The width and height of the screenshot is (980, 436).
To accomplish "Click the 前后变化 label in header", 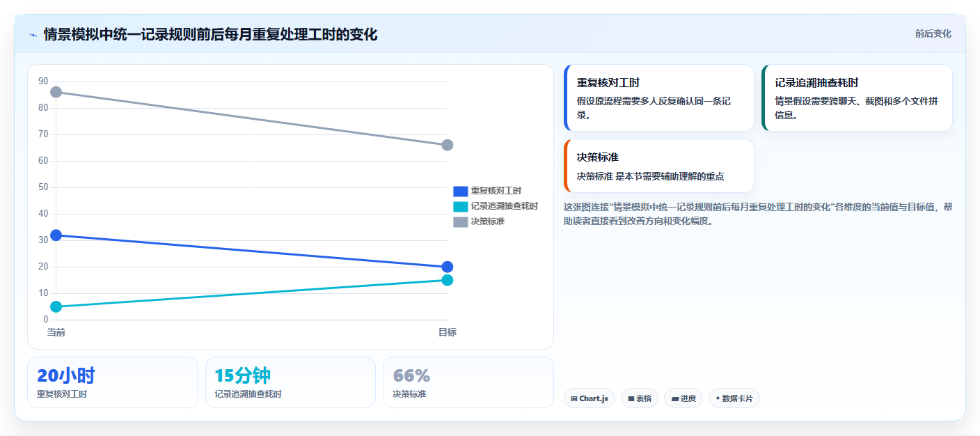I will [x=933, y=34].
